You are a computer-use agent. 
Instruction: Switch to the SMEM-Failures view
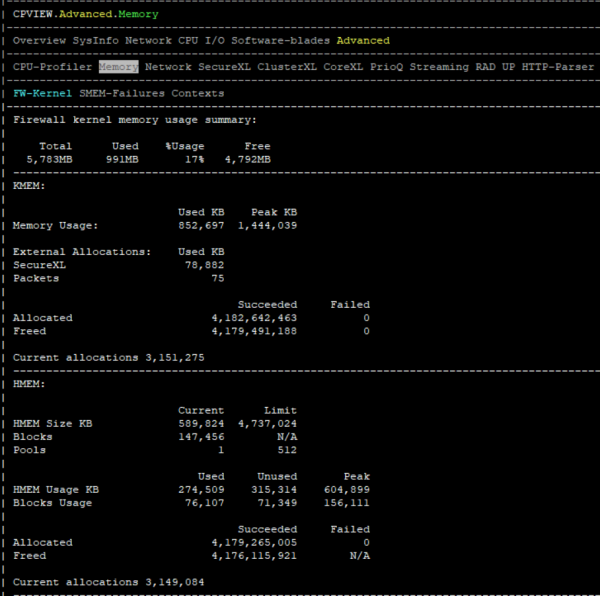[x=122, y=93]
